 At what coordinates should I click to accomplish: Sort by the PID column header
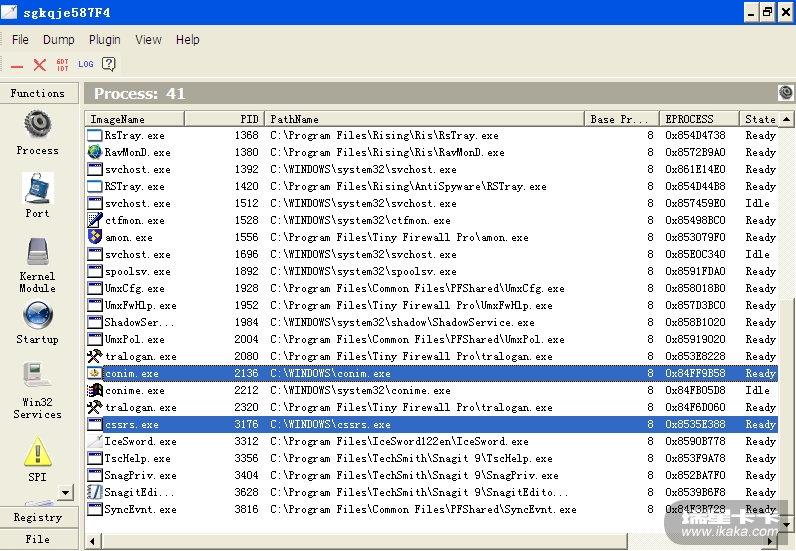coord(224,119)
